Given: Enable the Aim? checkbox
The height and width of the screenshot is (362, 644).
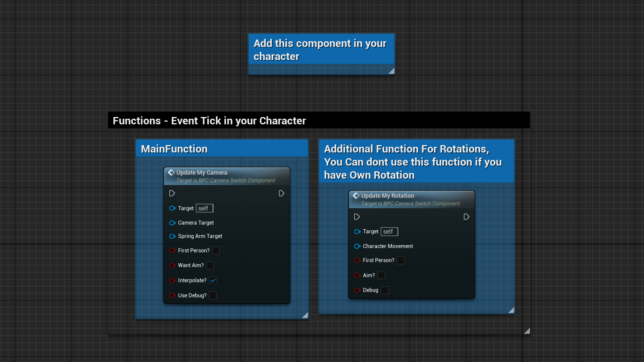Looking at the screenshot, I should coord(381,276).
